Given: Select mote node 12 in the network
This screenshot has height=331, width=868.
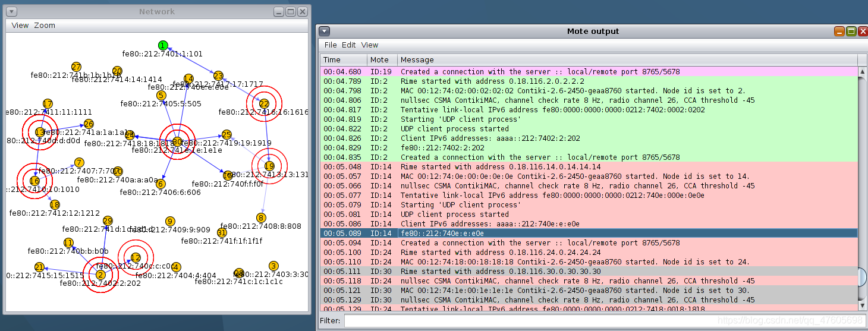Looking at the screenshot, I should coord(136,257).
